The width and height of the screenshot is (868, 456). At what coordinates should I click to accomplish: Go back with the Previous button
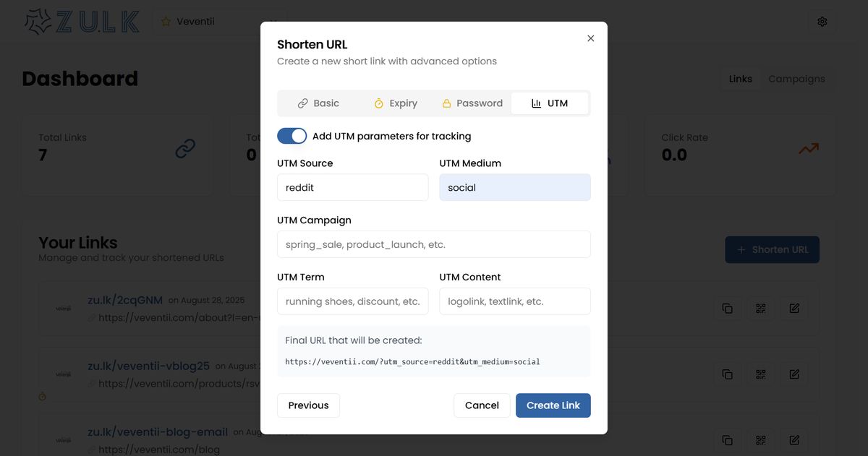[308, 405]
